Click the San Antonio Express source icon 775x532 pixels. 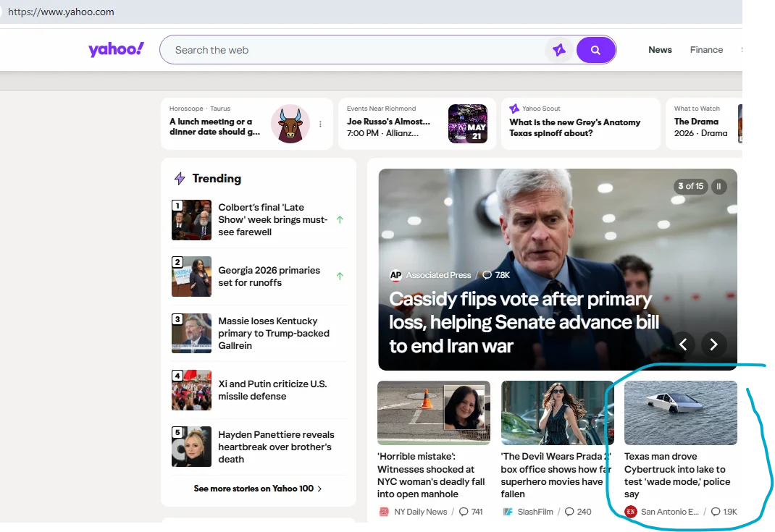pyautogui.click(x=630, y=512)
